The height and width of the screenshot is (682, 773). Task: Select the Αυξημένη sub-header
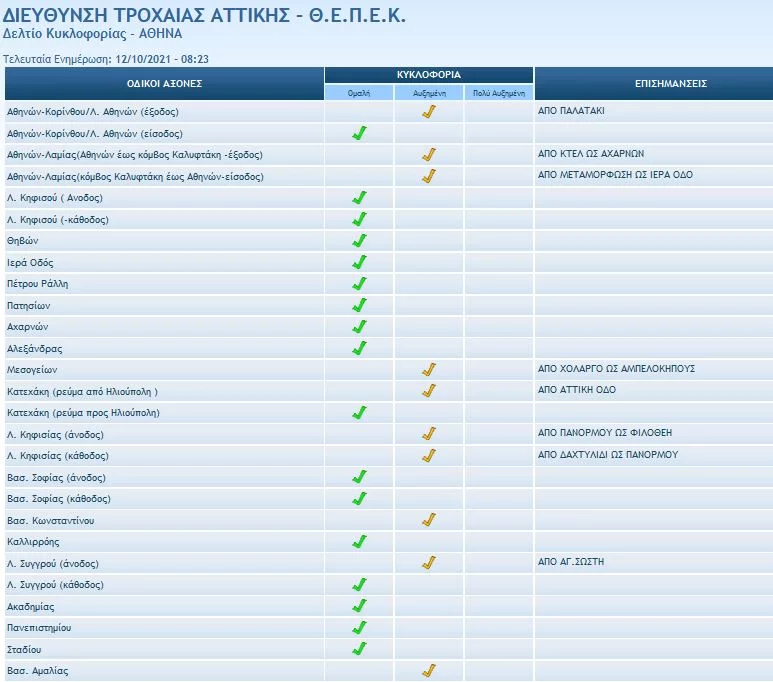[x=429, y=93]
